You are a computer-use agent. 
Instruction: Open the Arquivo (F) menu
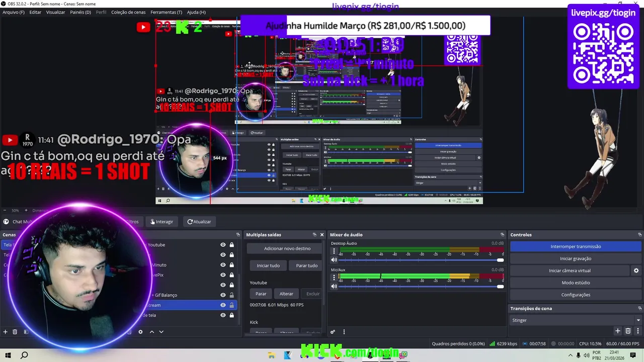coord(14,12)
